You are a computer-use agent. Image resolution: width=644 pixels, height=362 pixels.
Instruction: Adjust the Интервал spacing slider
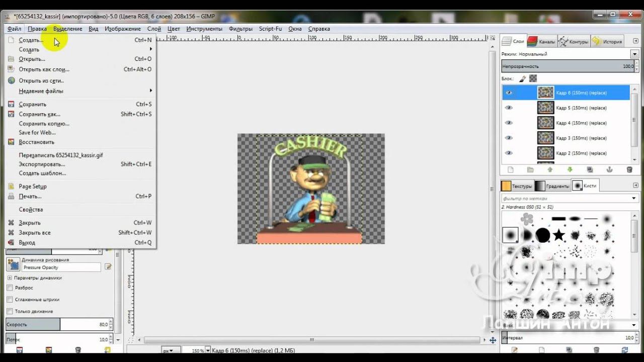569,338
